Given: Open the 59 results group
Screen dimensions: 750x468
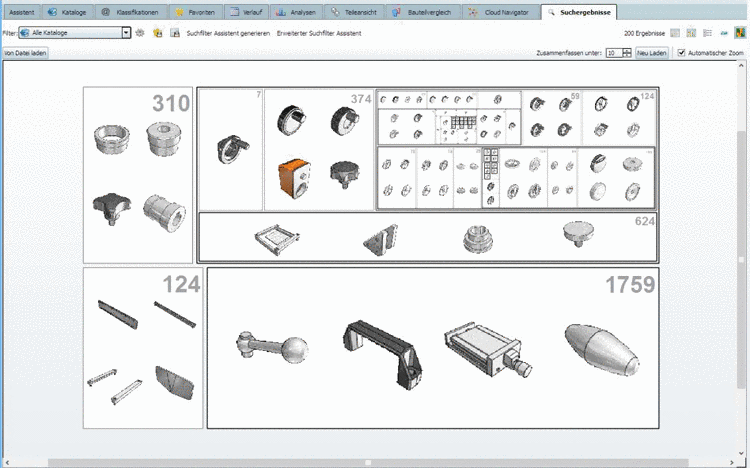Looking at the screenshot, I should click(x=551, y=117).
